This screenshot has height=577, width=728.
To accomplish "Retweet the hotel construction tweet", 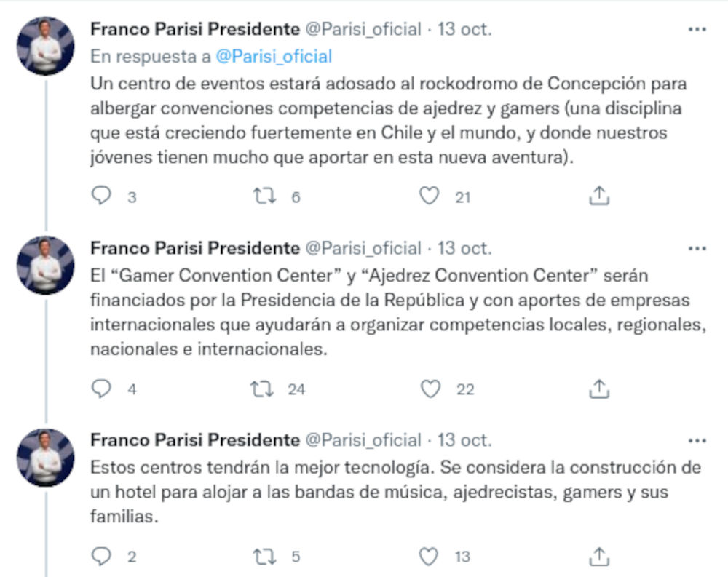I will coord(261,557).
